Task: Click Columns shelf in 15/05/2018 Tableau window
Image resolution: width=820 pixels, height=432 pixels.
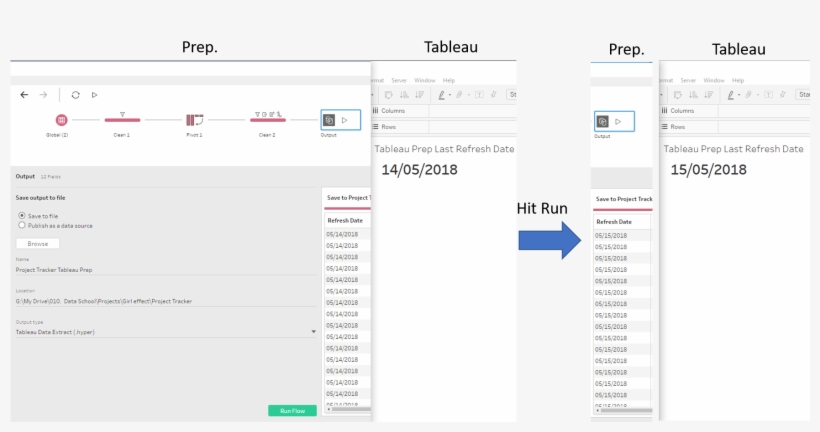Action: coord(735,111)
